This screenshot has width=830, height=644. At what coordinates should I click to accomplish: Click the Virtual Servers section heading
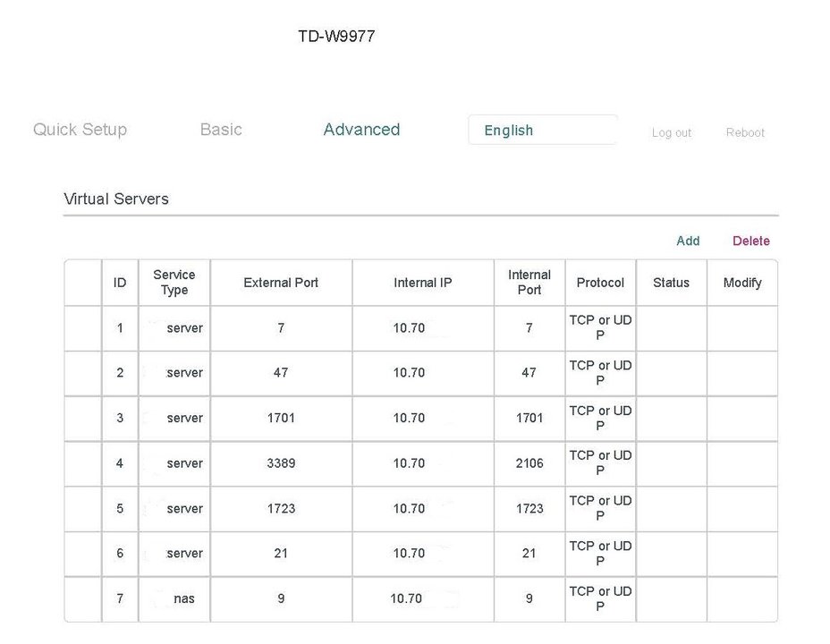tap(116, 199)
